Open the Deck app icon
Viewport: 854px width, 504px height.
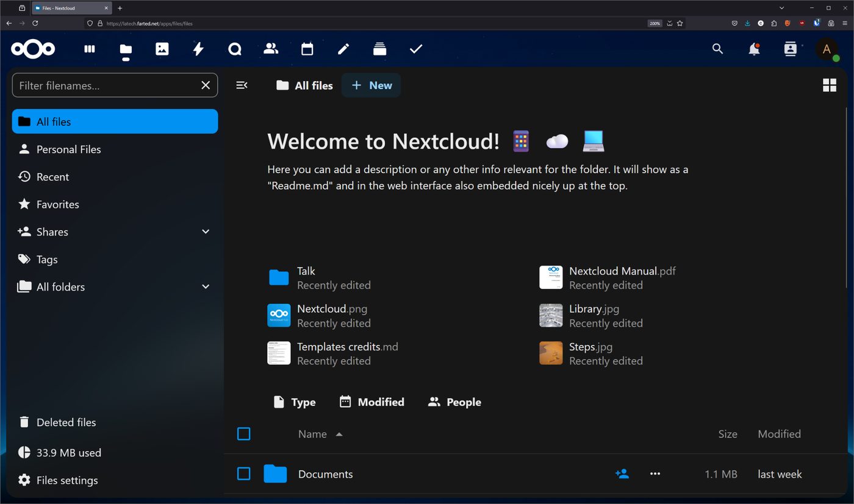380,49
